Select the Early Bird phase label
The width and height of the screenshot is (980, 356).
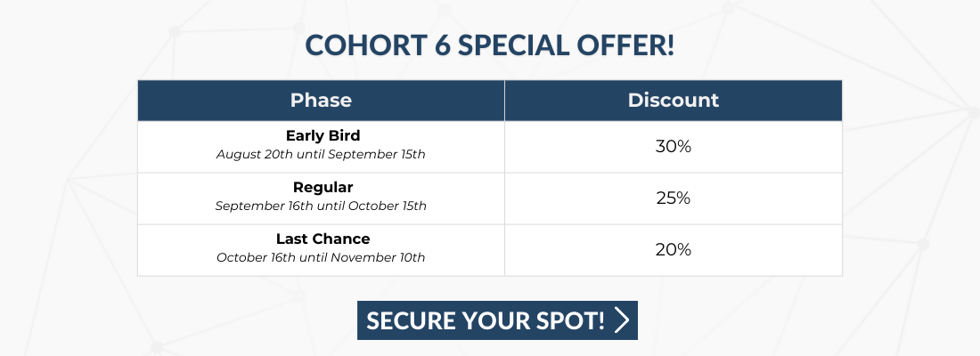[x=323, y=135]
